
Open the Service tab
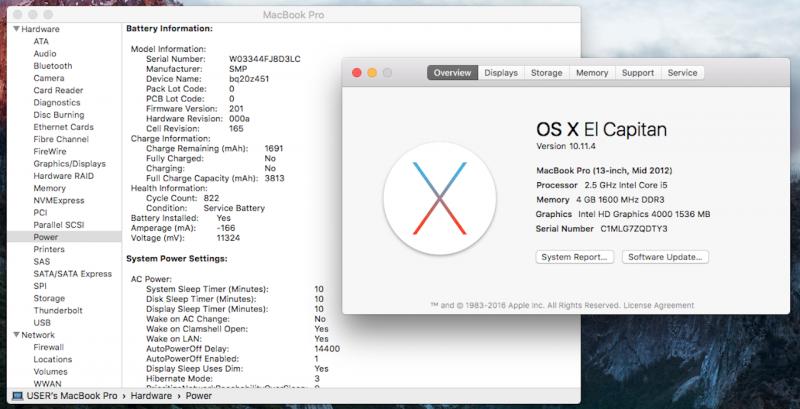click(682, 73)
